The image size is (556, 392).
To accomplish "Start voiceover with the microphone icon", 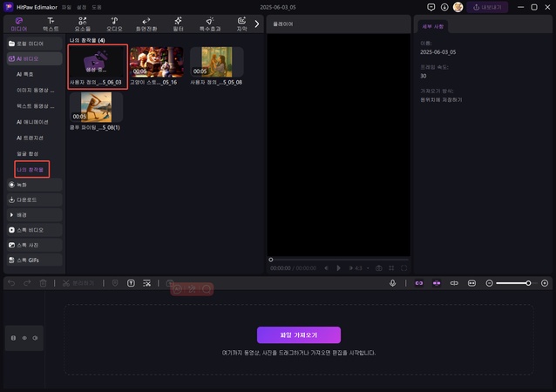I will [x=392, y=283].
